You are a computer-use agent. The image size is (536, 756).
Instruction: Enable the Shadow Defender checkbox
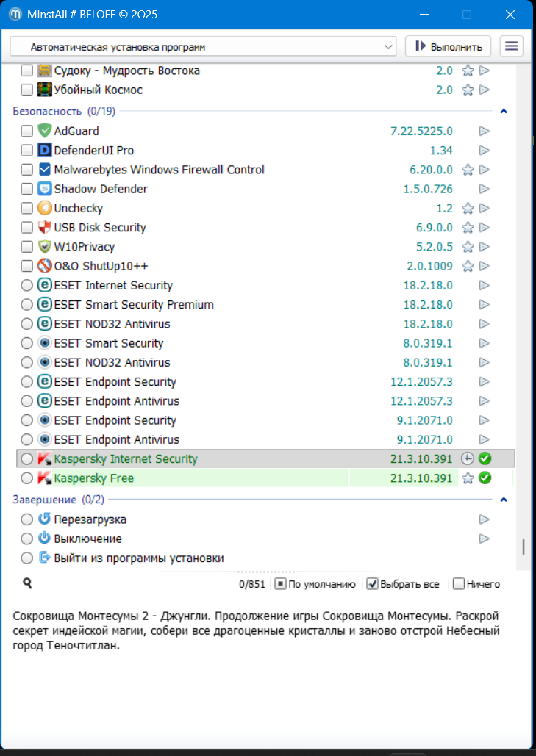tap(26, 190)
